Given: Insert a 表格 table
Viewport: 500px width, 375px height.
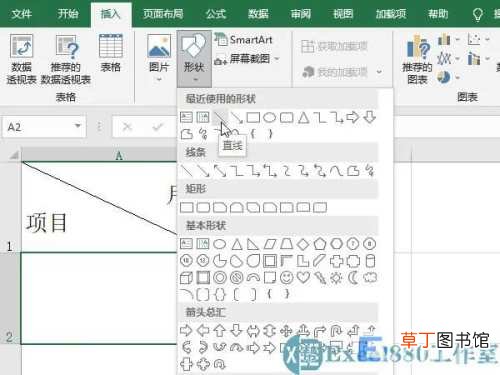Looking at the screenshot, I should point(111,53).
